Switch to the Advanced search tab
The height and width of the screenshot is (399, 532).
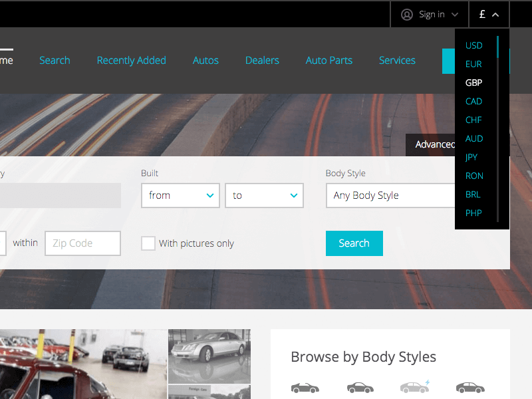click(430, 145)
